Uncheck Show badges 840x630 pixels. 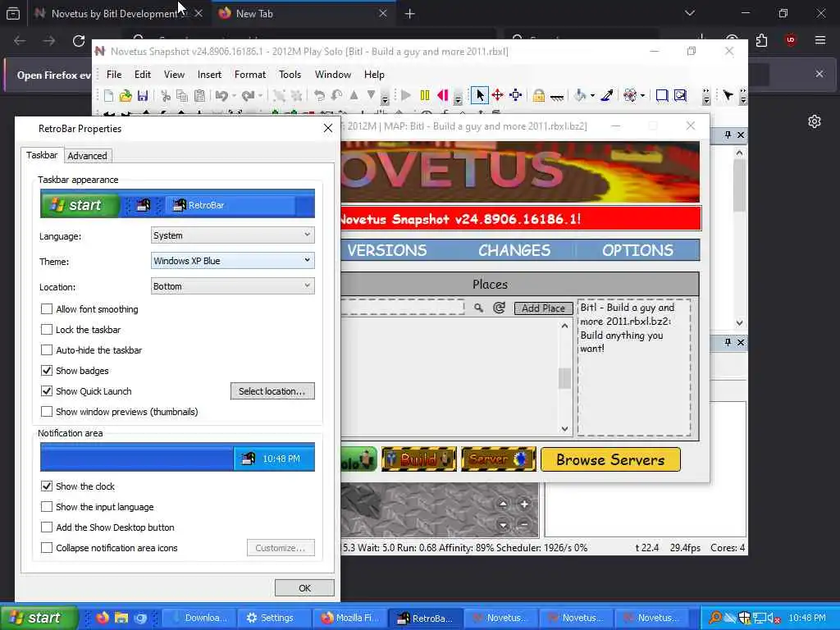pyautogui.click(x=47, y=370)
